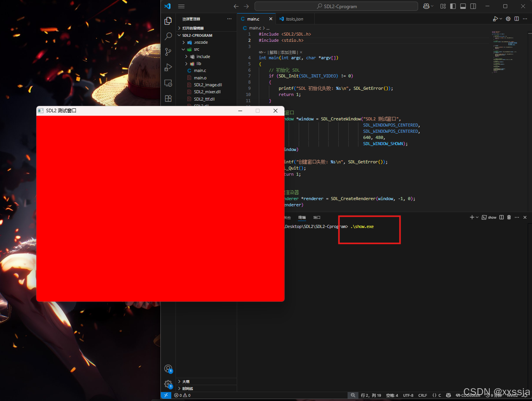Expand the include folder
532x401 pixels.
(x=187, y=56)
